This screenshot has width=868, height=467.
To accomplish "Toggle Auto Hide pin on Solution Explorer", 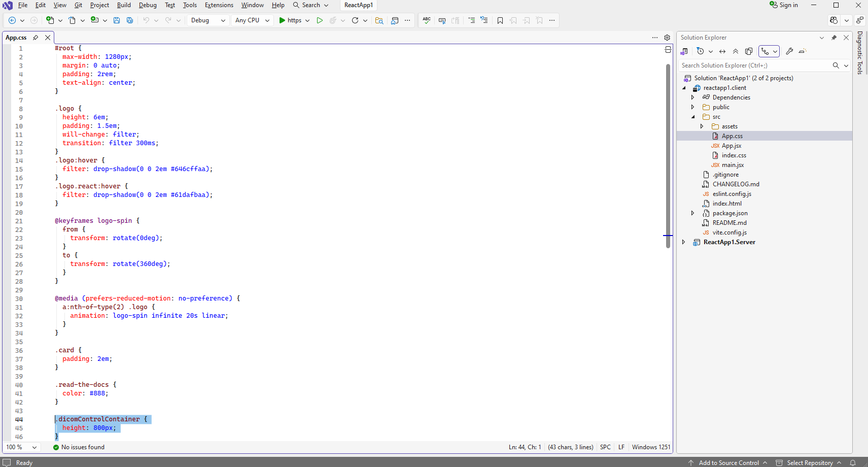I will pos(834,38).
